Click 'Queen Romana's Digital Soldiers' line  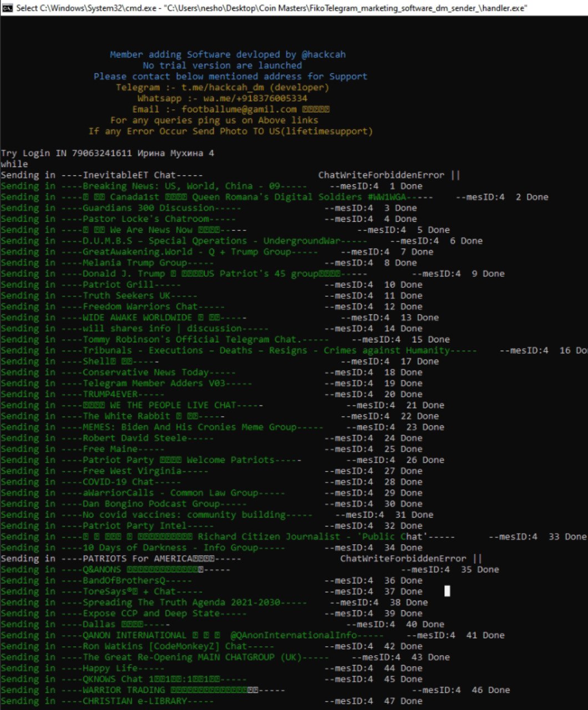275,197
